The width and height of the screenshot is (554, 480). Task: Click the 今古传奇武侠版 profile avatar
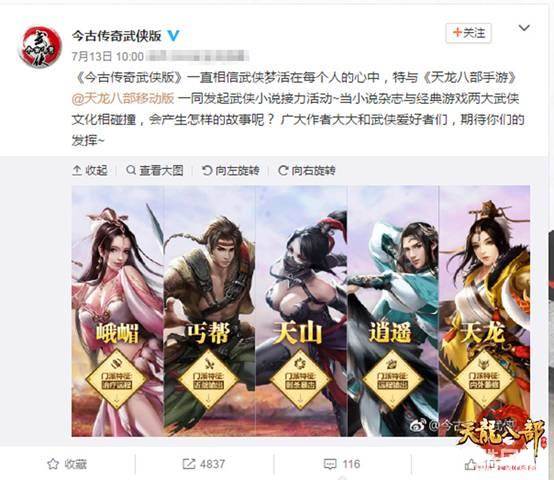coord(40,47)
